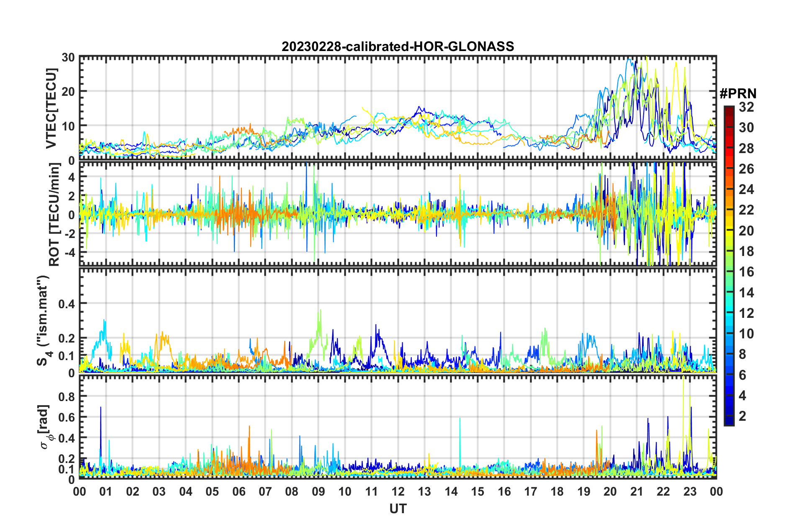Select the UT x-axis label
This screenshot has width=796, height=532.
click(x=398, y=509)
